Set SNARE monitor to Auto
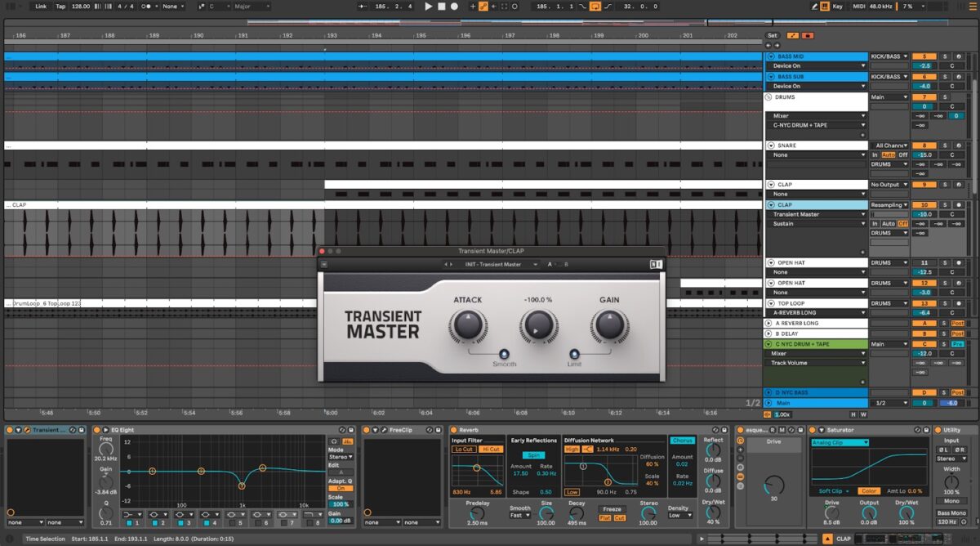Screen dimensions: 980x546 [889, 154]
